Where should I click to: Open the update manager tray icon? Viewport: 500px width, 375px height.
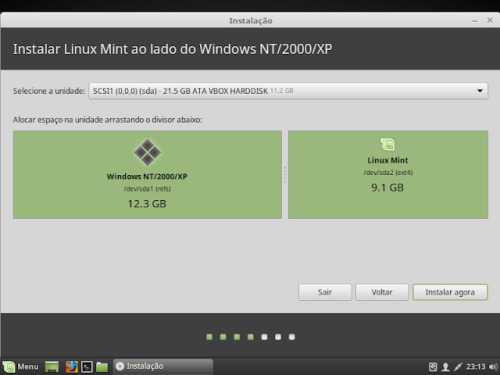tap(433, 367)
